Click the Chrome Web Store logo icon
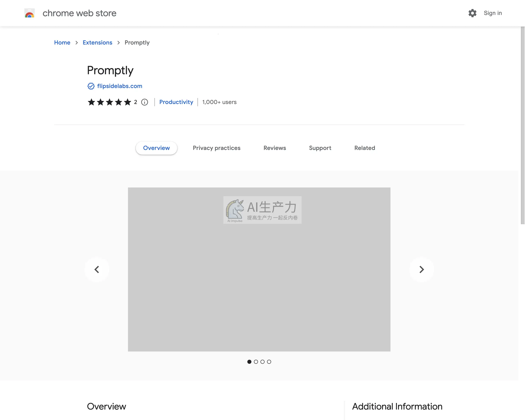The height and width of the screenshot is (420, 525). pos(30,13)
